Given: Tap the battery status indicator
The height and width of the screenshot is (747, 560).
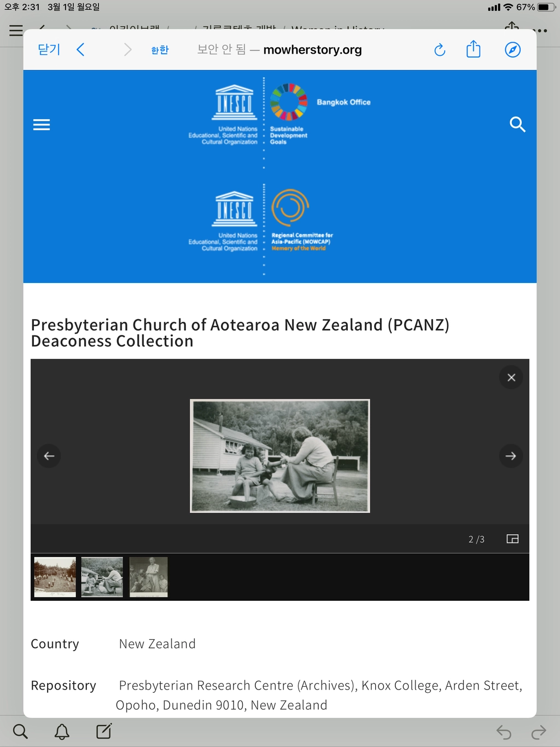Looking at the screenshot, I should [x=546, y=7].
